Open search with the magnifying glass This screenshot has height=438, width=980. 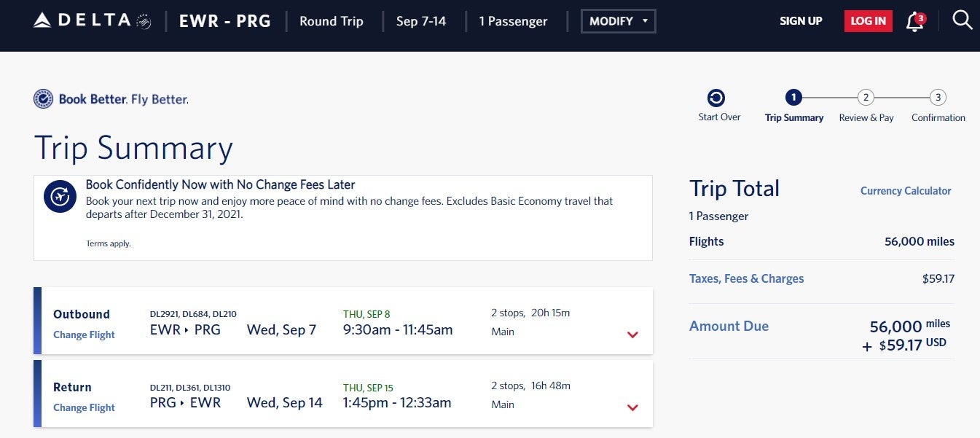tap(962, 20)
